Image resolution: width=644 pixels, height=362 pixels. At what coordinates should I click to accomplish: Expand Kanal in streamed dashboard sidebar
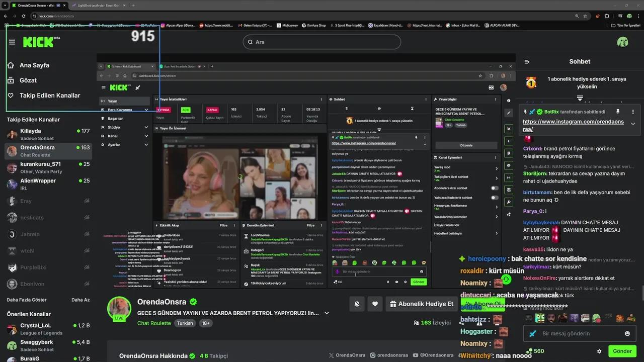[146, 136]
